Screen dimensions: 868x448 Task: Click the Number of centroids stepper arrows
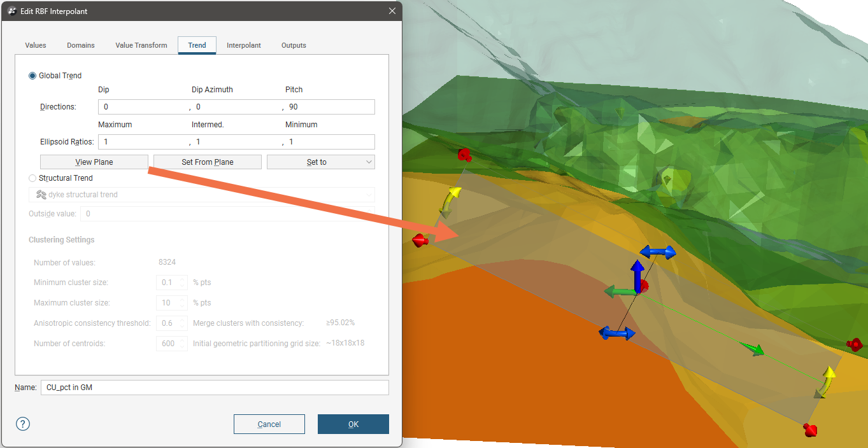click(x=183, y=344)
